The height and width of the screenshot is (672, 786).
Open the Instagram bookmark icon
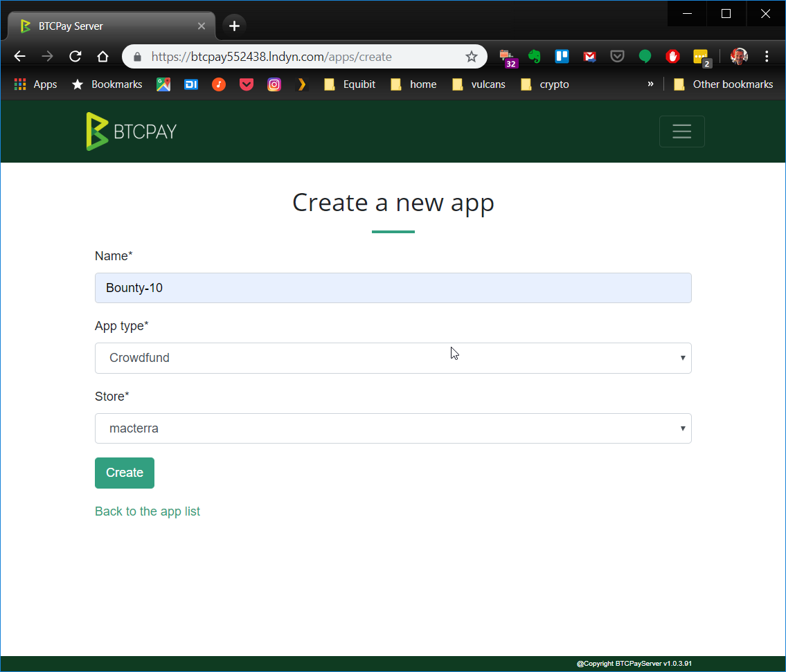coord(274,84)
